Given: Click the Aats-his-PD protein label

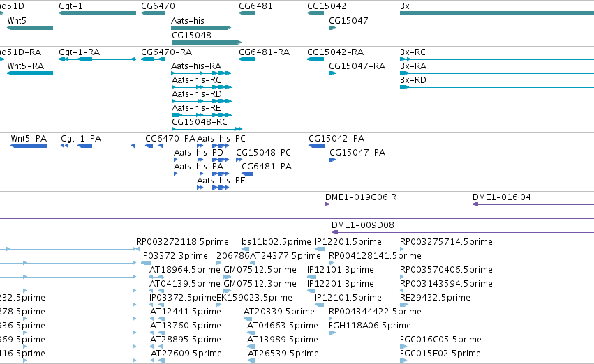Looking at the screenshot, I should 198,153.
